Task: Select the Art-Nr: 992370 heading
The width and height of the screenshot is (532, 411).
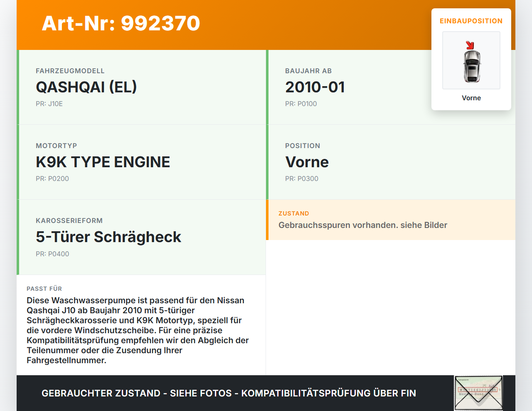Action: coord(121,23)
